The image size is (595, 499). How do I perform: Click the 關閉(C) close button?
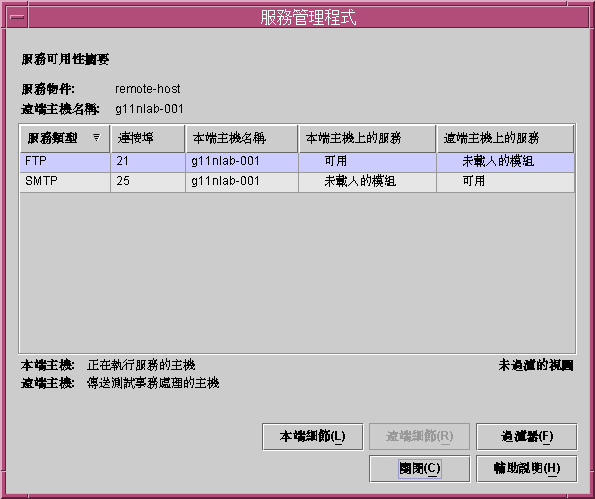[x=420, y=469]
